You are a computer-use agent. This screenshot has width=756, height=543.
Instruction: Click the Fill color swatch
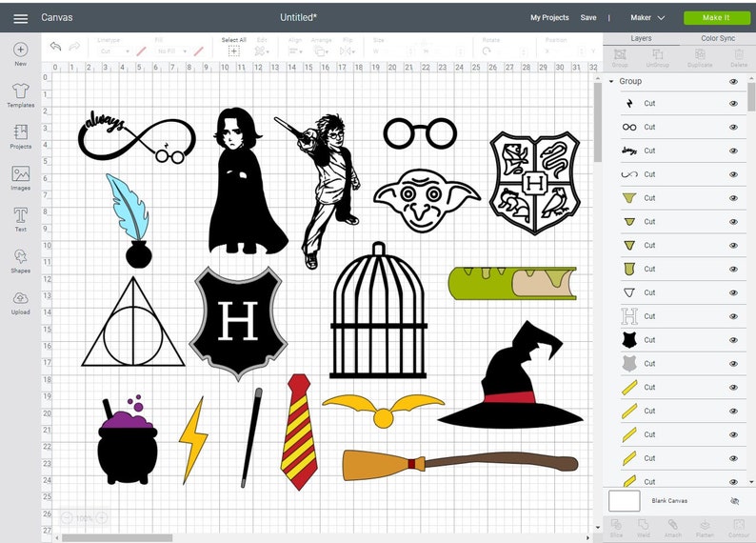pyautogui.click(x=199, y=51)
